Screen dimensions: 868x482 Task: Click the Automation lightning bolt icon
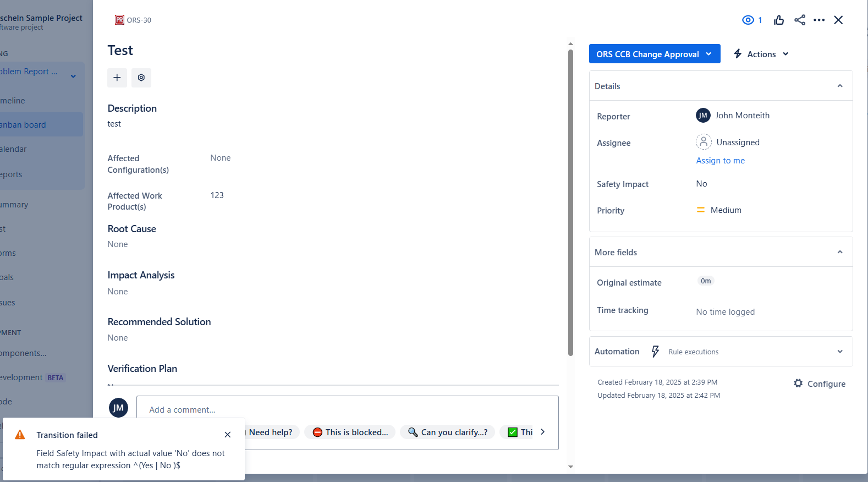[655, 352]
